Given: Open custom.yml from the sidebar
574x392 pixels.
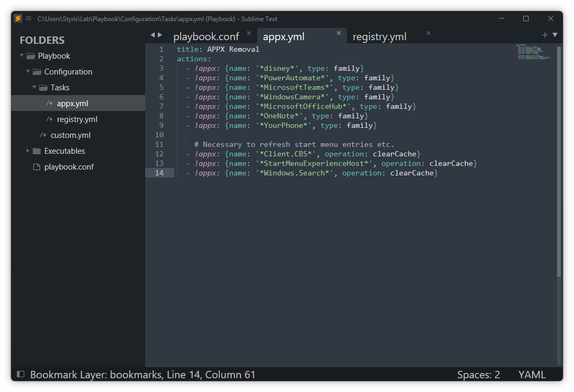Looking at the screenshot, I should 71,135.
